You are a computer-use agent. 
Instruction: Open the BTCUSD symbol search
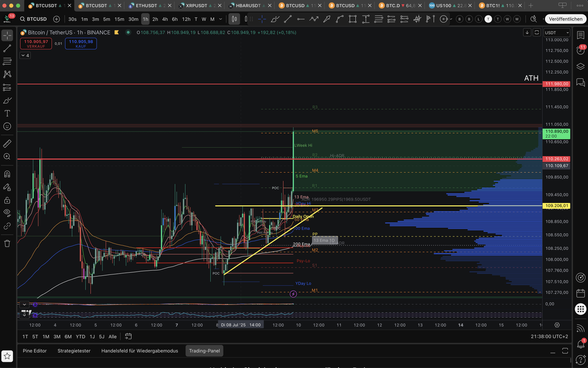tap(34, 19)
